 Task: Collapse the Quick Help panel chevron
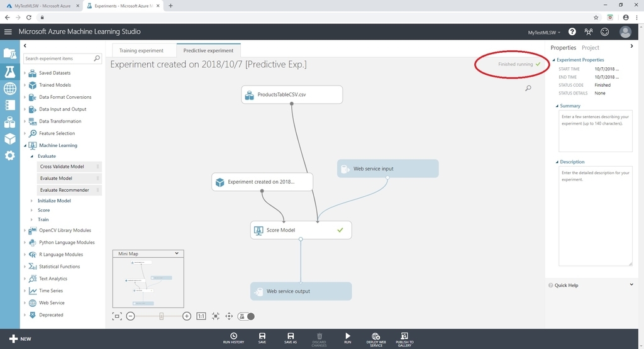pos(631,284)
